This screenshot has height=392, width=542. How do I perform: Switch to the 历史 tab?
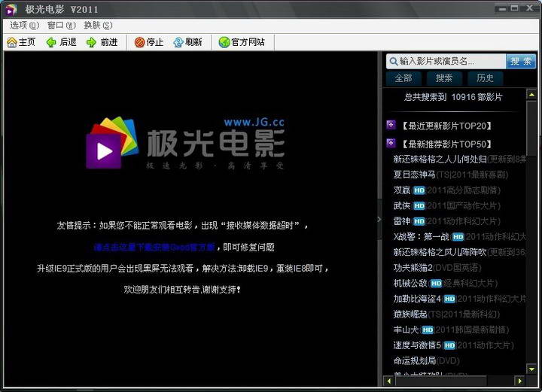(485, 78)
